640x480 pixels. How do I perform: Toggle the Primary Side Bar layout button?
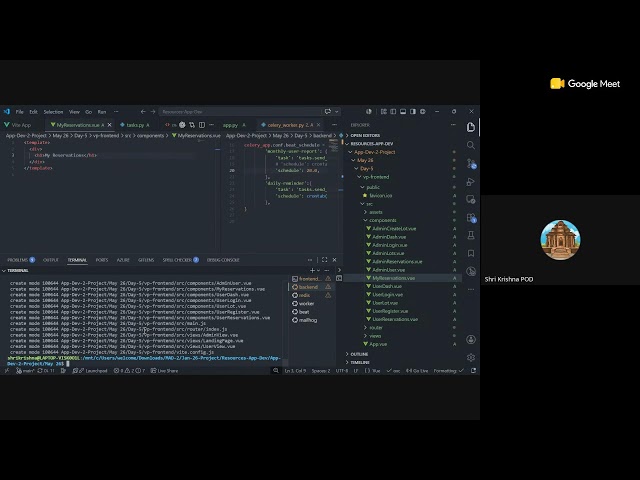point(393,111)
